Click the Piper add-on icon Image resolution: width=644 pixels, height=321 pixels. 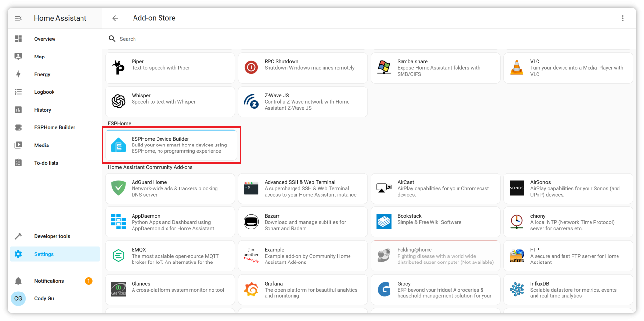pyautogui.click(x=118, y=68)
